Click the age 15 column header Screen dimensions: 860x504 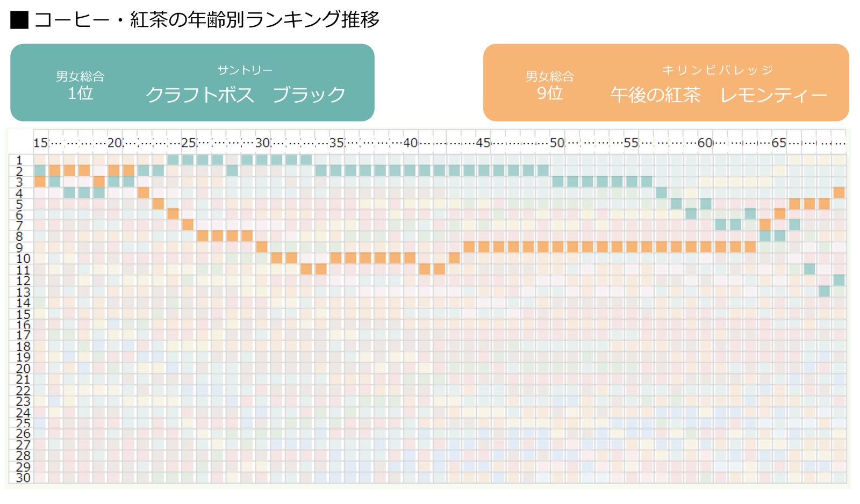click(40, 143)
